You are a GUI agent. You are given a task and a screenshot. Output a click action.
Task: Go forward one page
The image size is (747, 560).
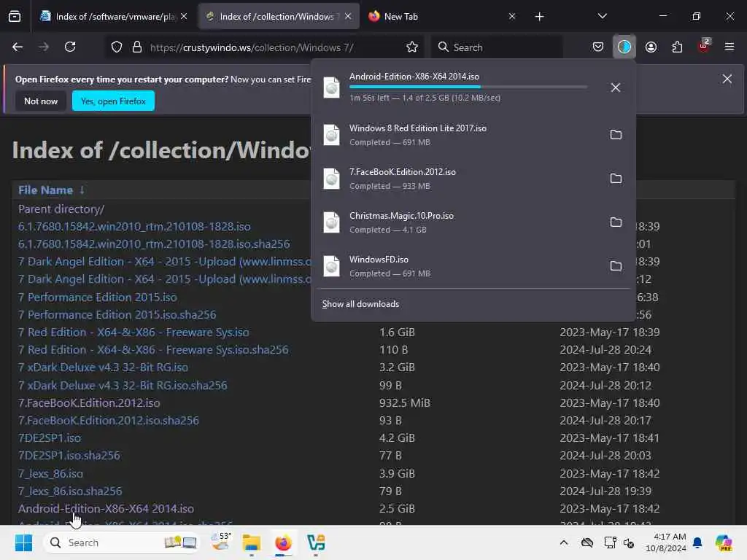pos(44,47)
